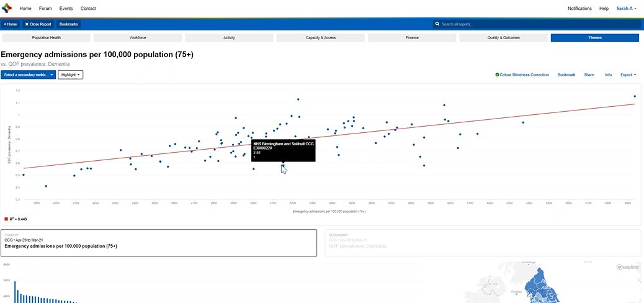This screenshot has height=303, width=644.
Task: Open the Sarah A user menu
Action: tap(627, 8)
